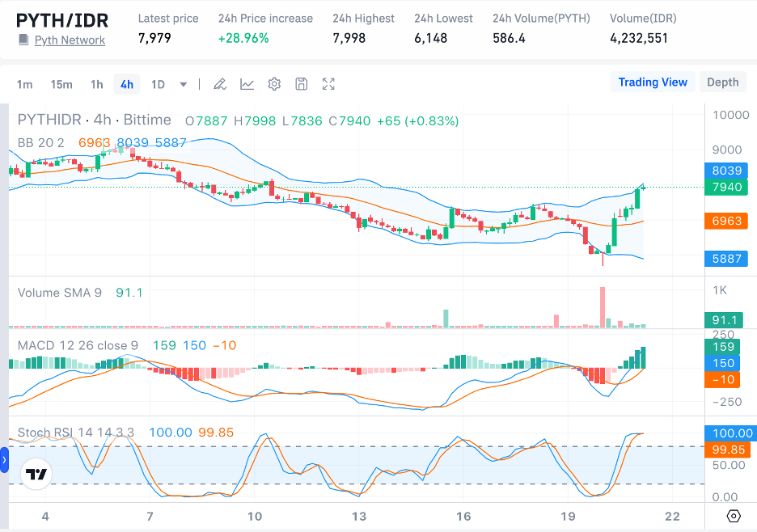
Task: Enter fullscreen chart mode
Action: [x=327, y=83]
